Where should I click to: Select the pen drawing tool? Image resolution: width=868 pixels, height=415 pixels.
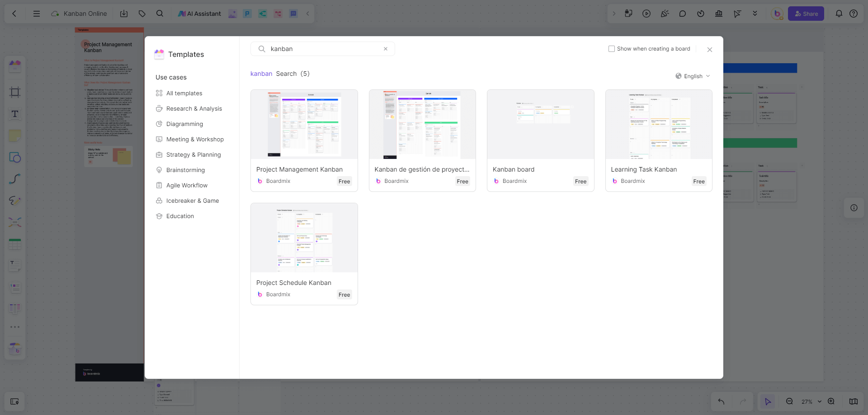pyautogui.click(x=15, y=201)
